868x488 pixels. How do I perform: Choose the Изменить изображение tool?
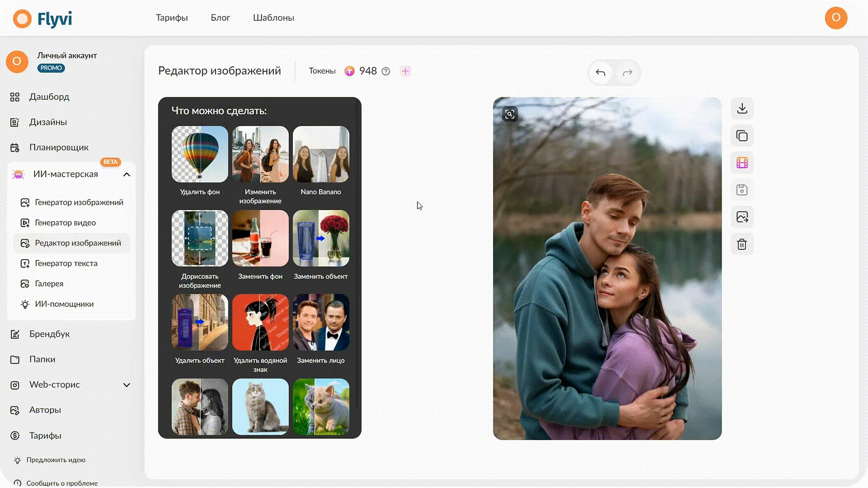click(x=260, y=165)
